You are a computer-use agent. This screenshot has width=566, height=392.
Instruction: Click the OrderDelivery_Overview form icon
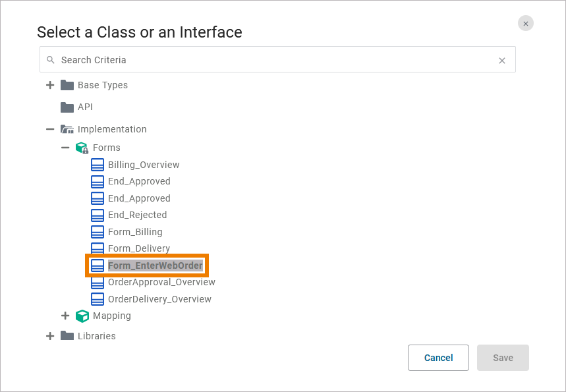(97, 299)
